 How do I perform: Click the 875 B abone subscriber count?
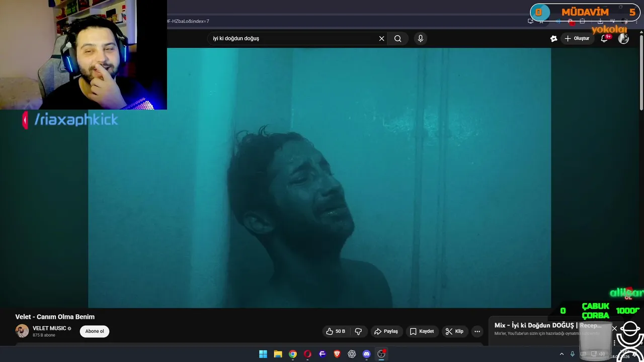[44, 335]
